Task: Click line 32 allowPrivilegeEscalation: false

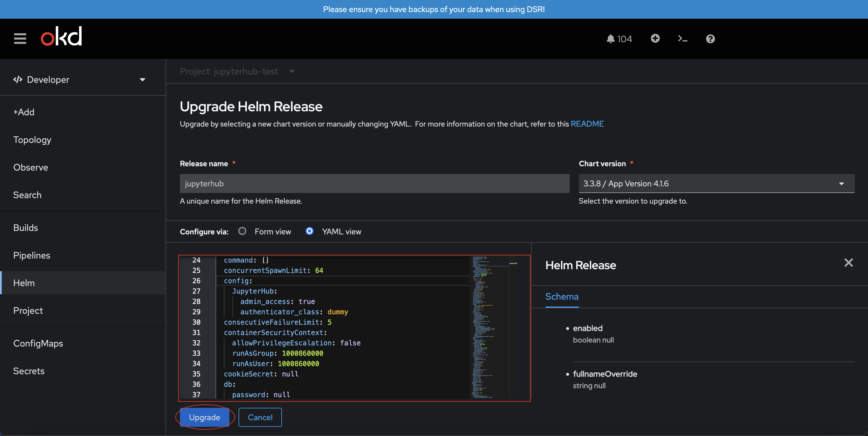Action: click(x=296, y=343)
